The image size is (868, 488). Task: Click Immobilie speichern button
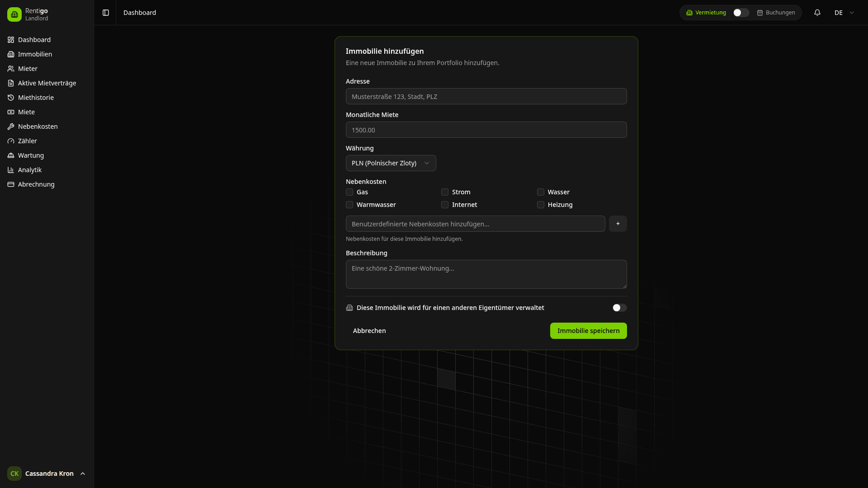[588, 331]
